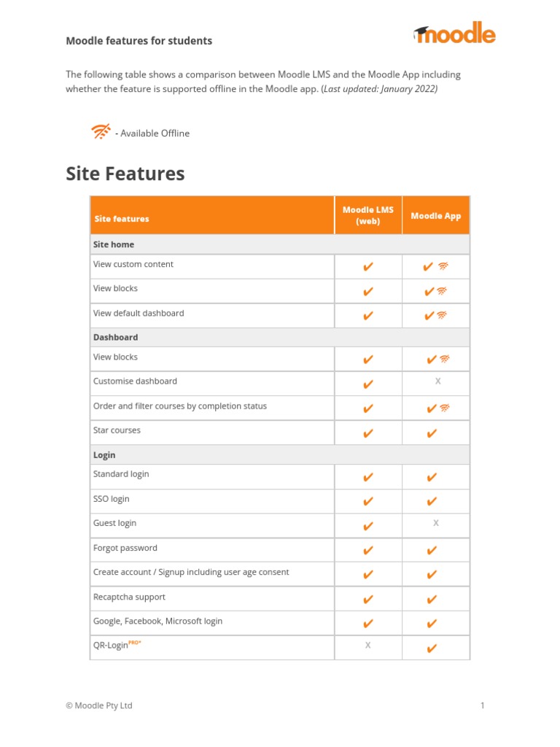Click the Moodle LMS checkmark for Recaptcha support
The height and width of the screenshot is (747, 560).
[368, 600]
